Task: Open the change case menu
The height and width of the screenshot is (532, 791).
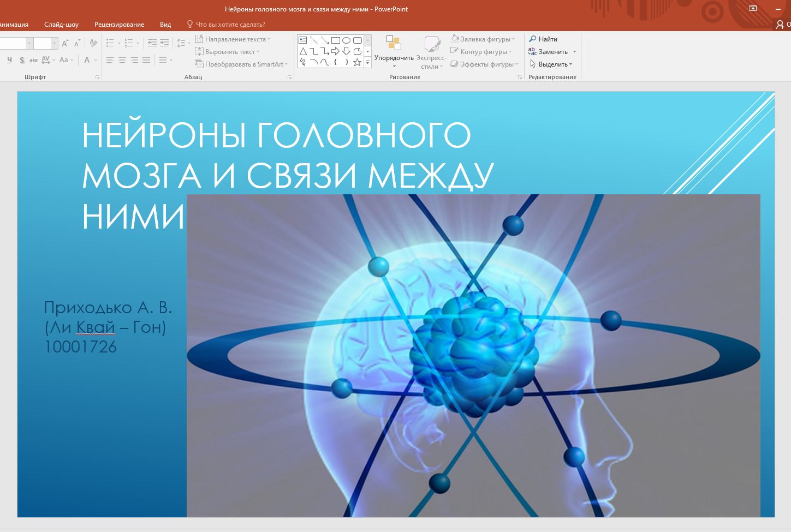Action: pos(66,60)
